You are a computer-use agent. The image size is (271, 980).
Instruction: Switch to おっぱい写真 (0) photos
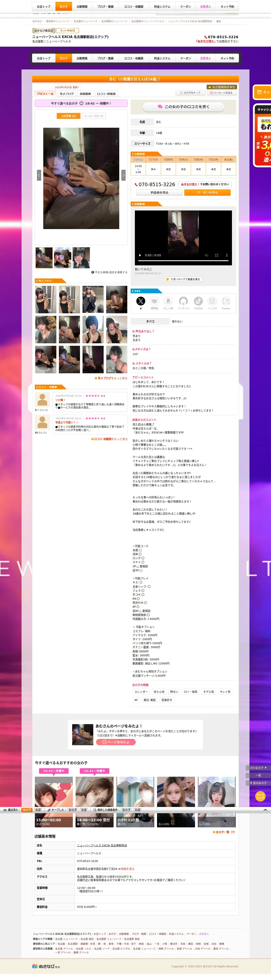tap(94, 116)
